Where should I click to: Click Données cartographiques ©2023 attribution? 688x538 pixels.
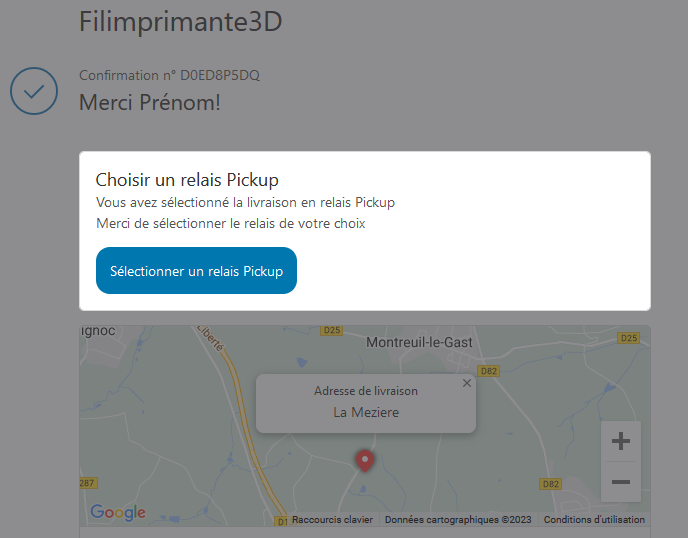click(458, 520)
